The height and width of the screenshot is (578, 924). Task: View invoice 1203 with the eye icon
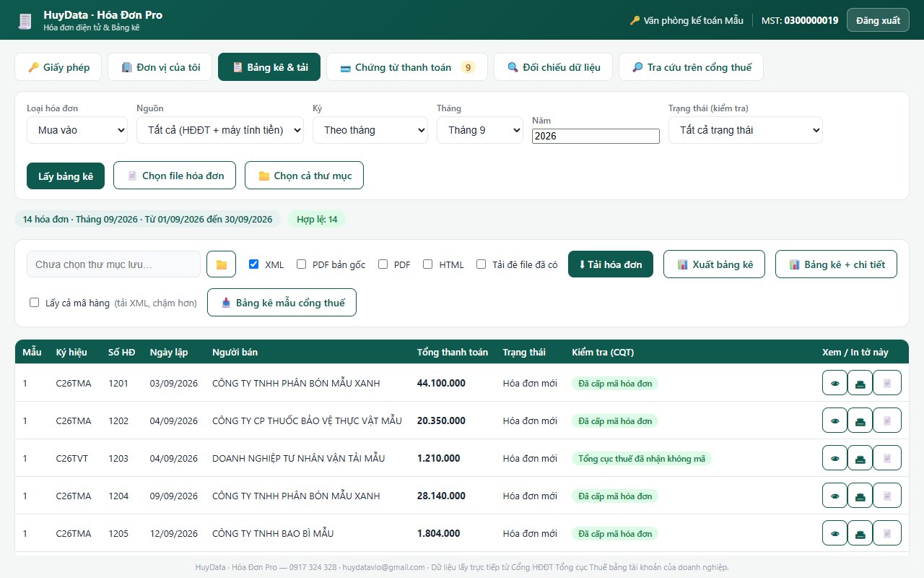coord(834,458)
